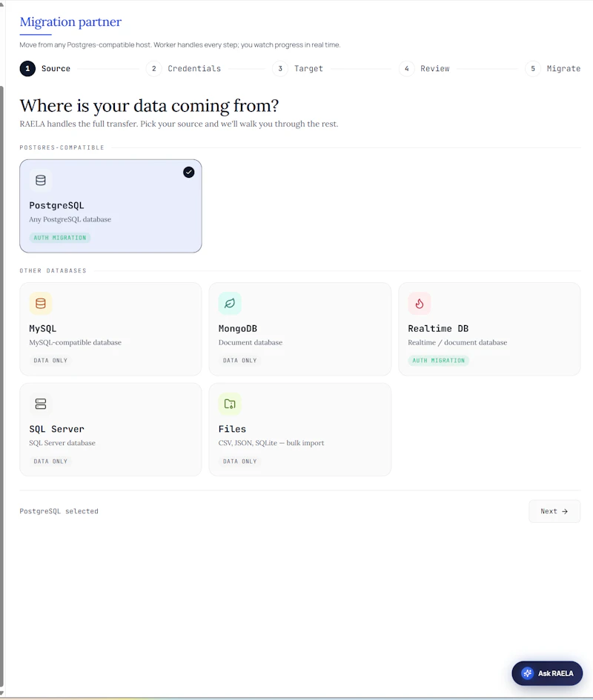This screenshot has width=593, height=700.
Task: Click the SQL Server icon
Action: click(41, 404)
